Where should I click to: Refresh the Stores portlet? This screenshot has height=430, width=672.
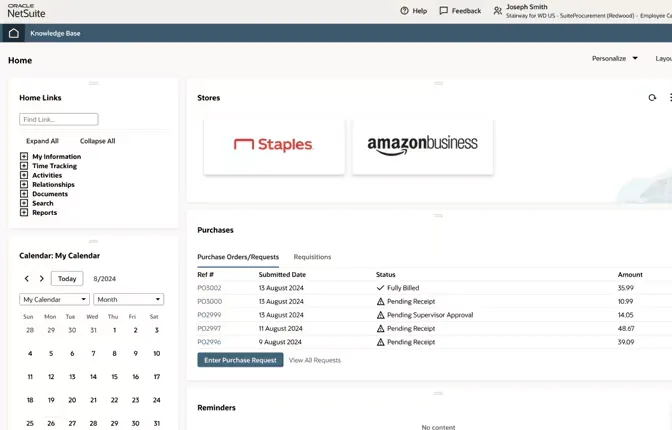(652, 98)
